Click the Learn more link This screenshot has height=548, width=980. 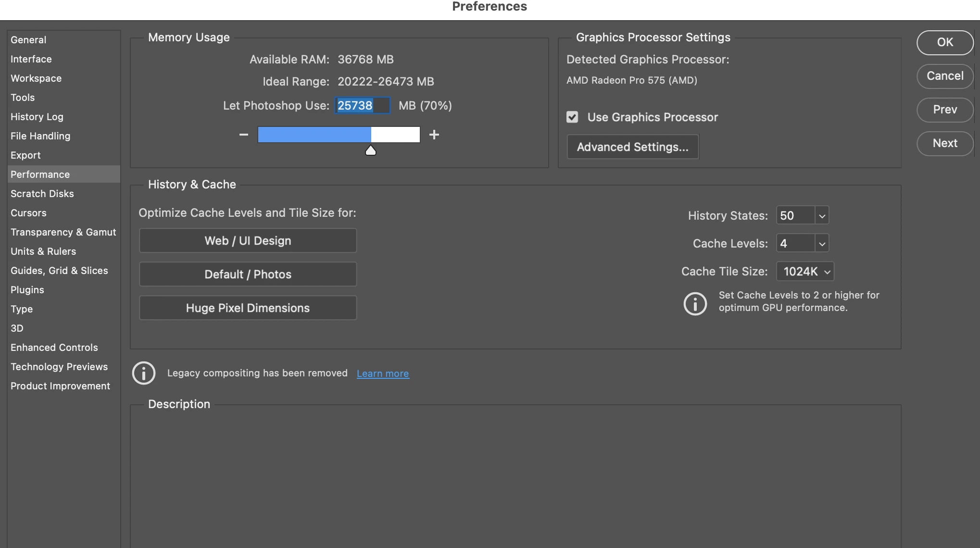point(383,374)
